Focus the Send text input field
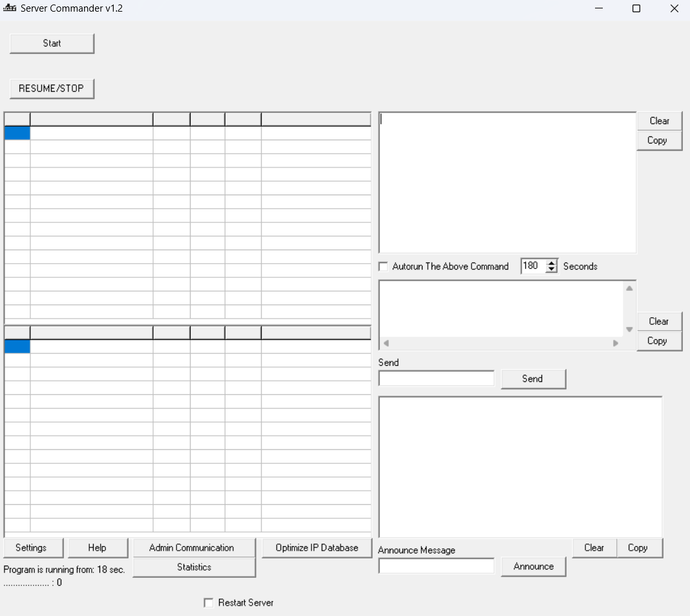Screen dimensions: 690x616 (x=436, y=379)
